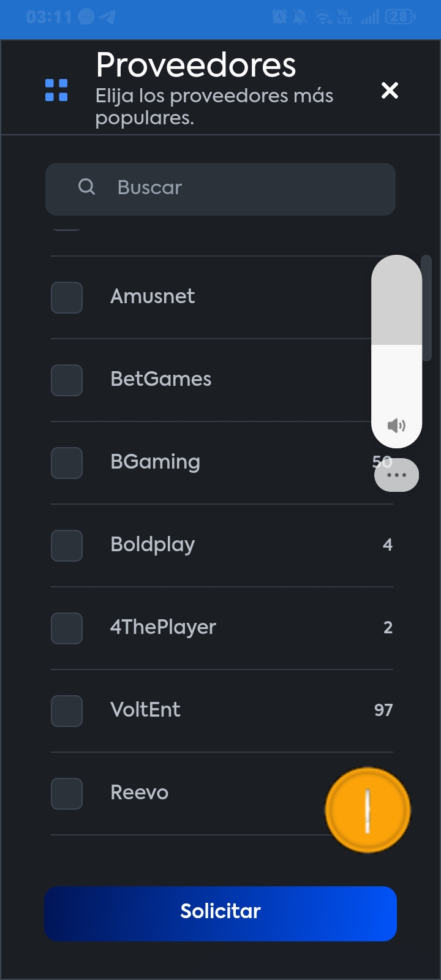Click the provider list scrollbar
Viewport: 441px width, 980px height.
(x=427, y=308)
